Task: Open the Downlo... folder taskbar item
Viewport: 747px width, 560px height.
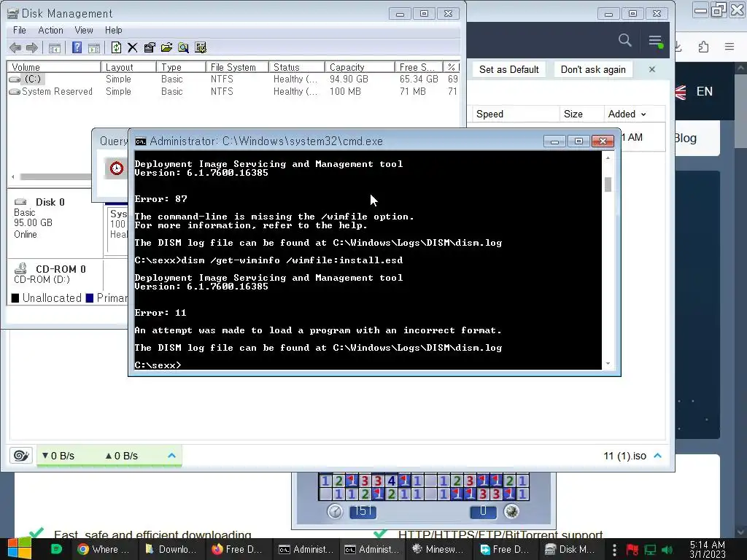Action: (171, 550)
